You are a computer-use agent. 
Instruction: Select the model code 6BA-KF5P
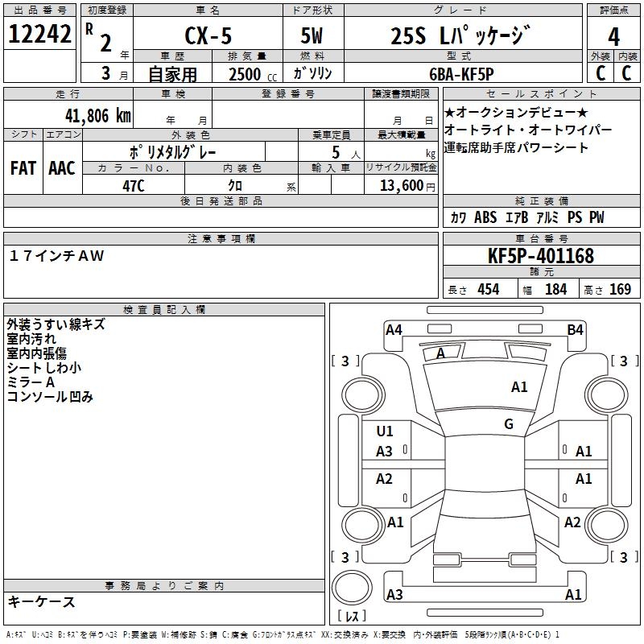click(x=461, y=74)
